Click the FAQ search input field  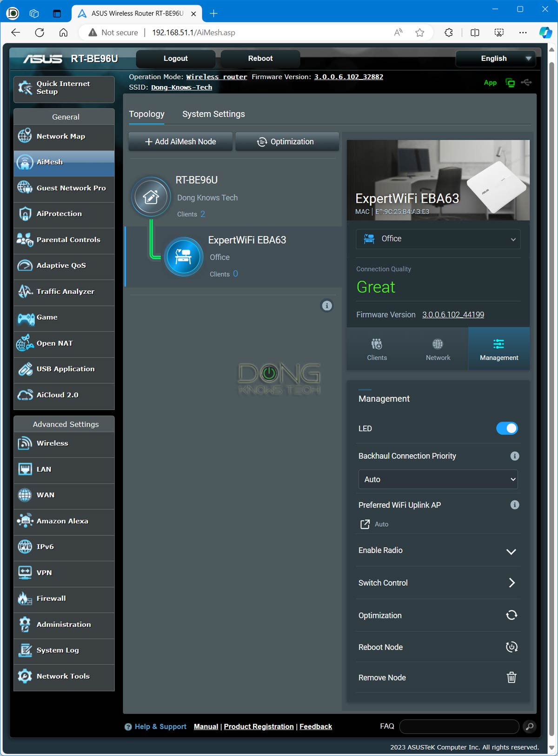pos(459,726)
